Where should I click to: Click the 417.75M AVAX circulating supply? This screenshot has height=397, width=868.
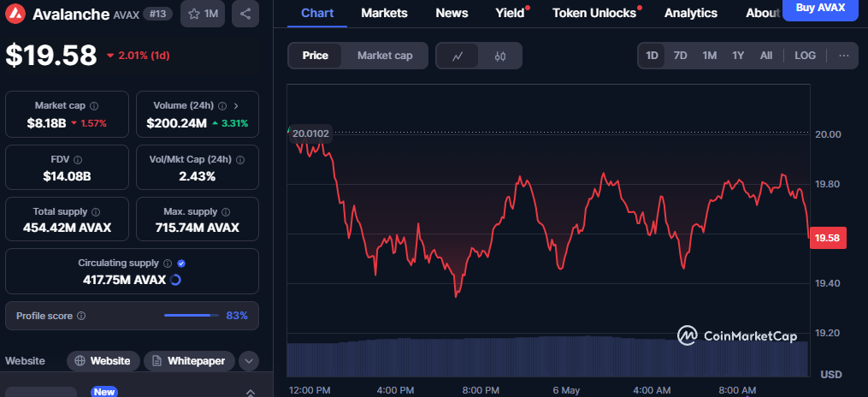(125, 280)
